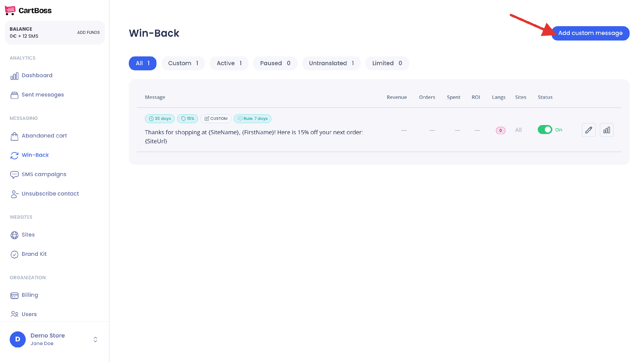Click the balance amount 0€ + 12 SMS
Screen dimensions: 644x362
(x=24, y=36)
